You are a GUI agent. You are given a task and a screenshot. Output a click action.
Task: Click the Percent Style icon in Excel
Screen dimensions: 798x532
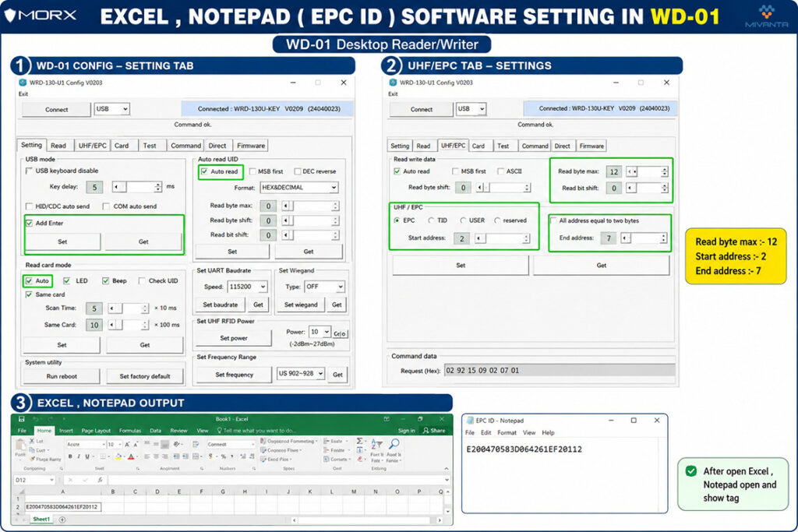223,456
